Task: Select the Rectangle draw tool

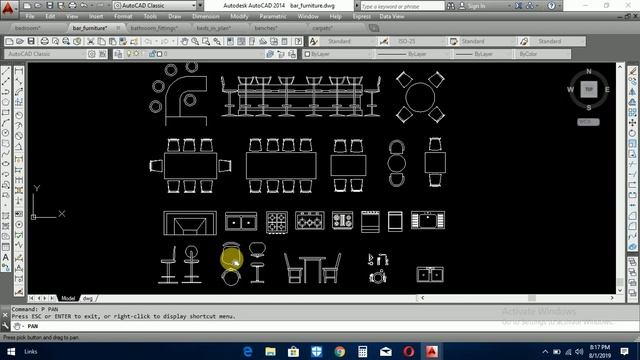Action: (6, 112)
